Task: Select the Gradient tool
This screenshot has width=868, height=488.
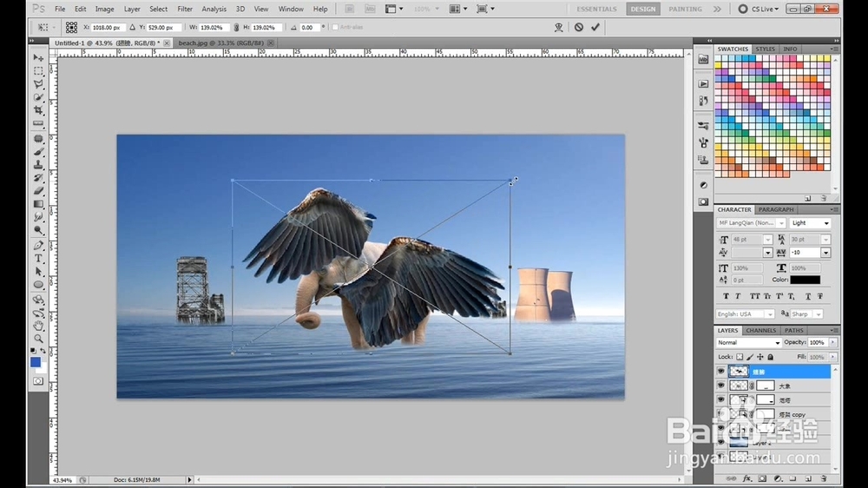Action: (38, 204)
